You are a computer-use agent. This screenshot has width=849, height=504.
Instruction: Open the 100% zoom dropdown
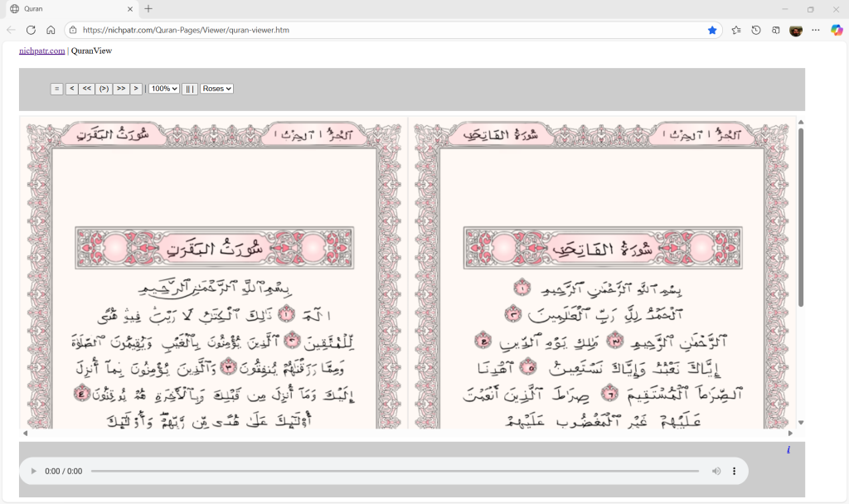point(164,89)
